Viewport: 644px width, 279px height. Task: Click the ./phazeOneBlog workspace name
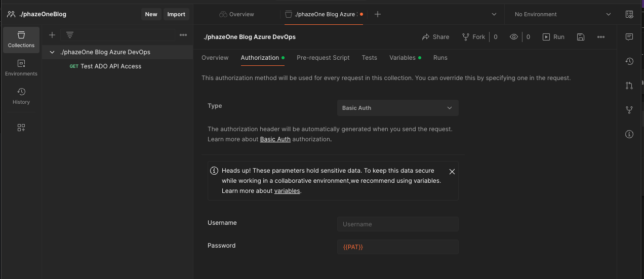click(x=43, y=14)
